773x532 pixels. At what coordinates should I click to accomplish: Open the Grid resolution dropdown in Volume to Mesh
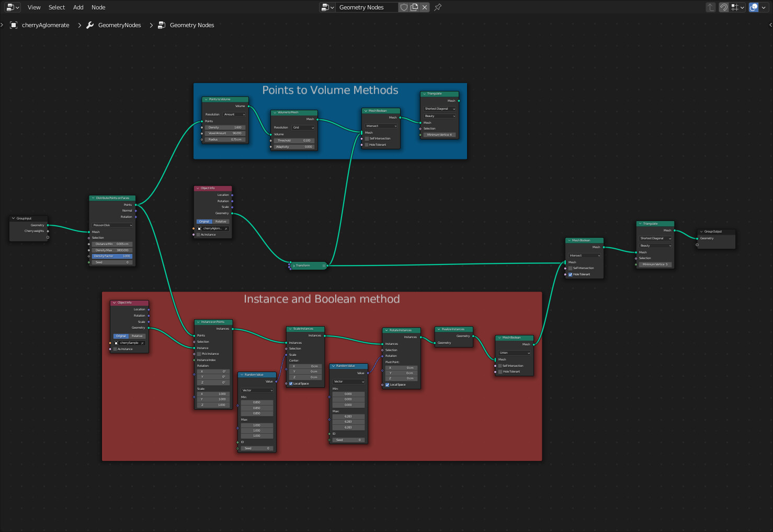tap(303, 128)
